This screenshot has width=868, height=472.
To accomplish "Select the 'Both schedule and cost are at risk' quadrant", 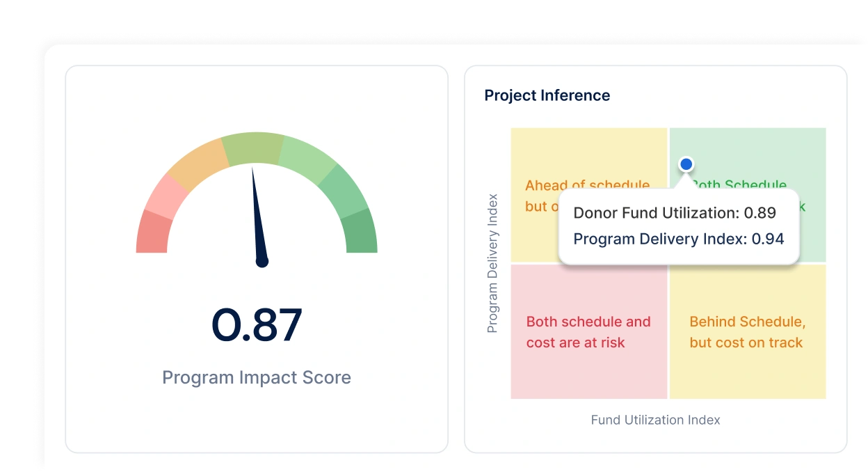I will [x=589, y=331].
